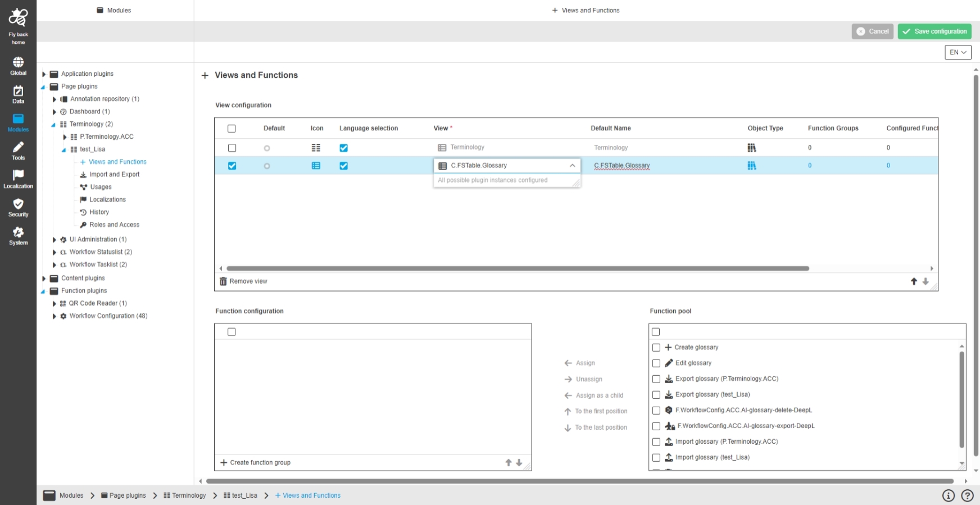Click the Remove view button
The height and width of the screenshot is (505, 980).
243,281
